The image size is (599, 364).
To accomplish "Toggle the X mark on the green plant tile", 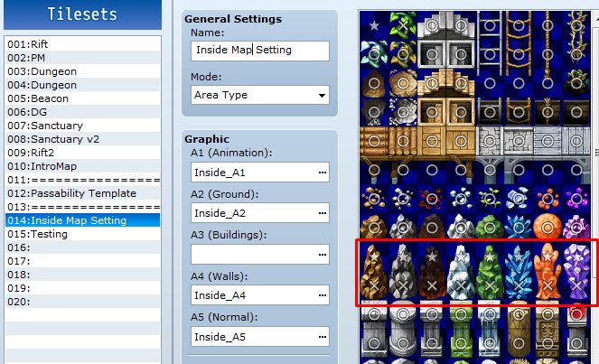I will [x=403, y=25].
